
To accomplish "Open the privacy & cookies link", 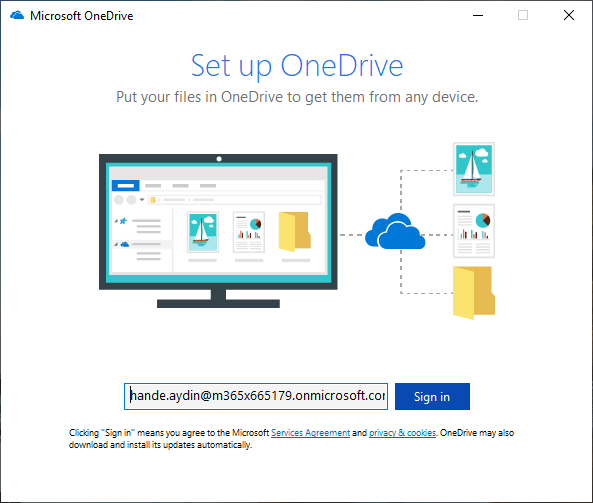I will point(402,433).
